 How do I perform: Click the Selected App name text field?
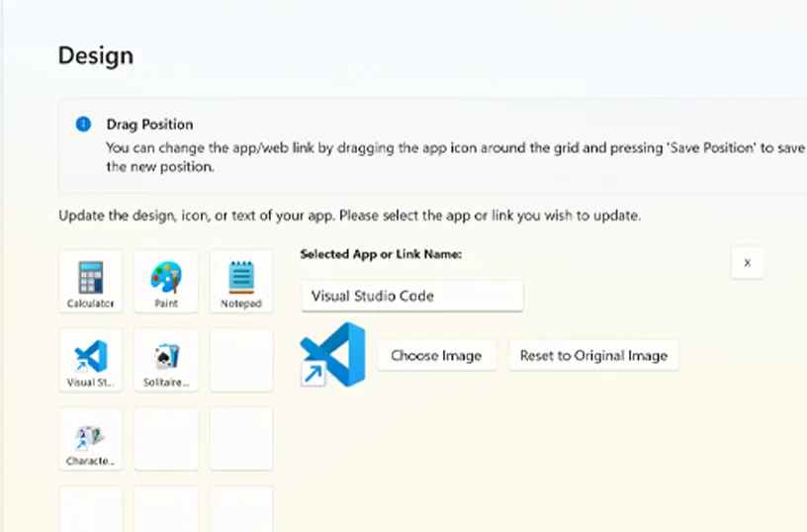412,296
